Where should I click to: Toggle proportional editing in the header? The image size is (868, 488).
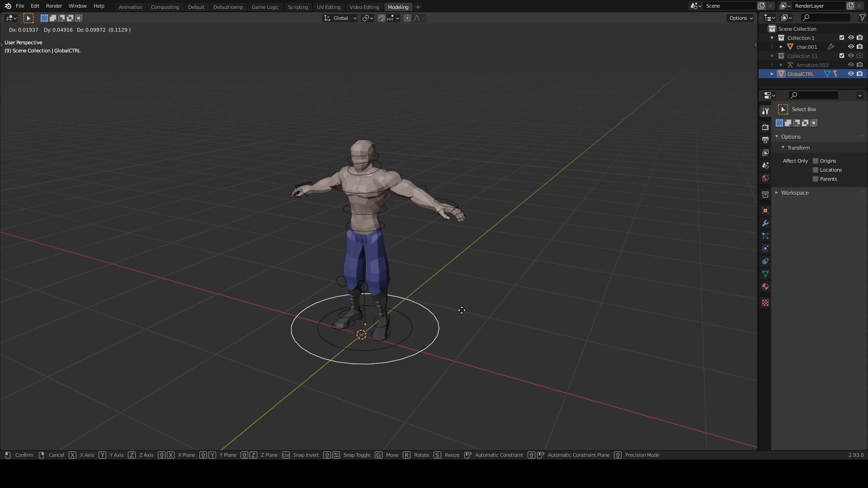pos(407,18)
